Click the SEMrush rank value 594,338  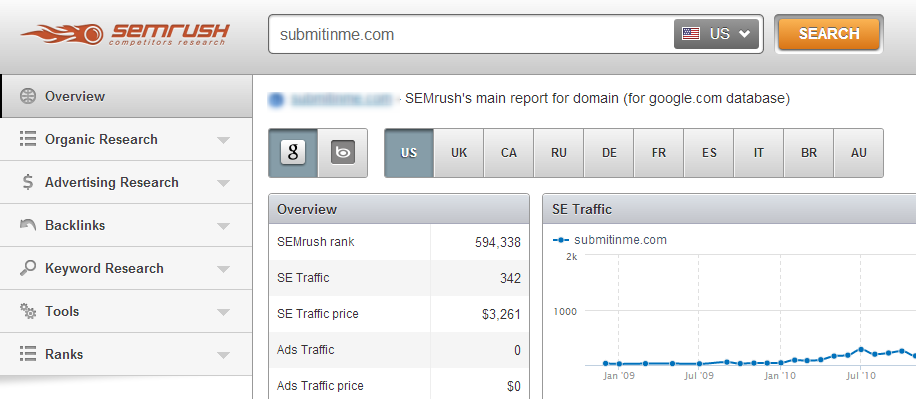(x=498, y=242)
